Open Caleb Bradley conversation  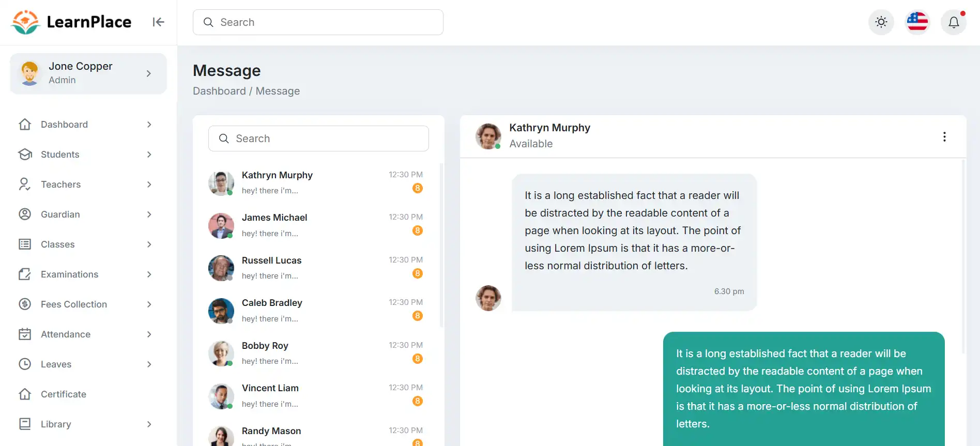(x=316, y=311)
